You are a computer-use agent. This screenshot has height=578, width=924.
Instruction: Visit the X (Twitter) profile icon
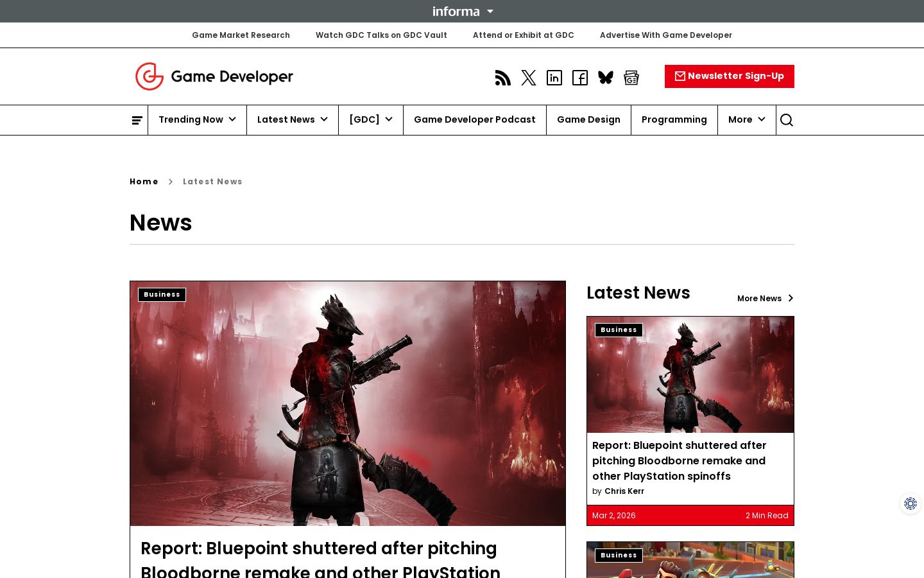click(x=529, y=78)
